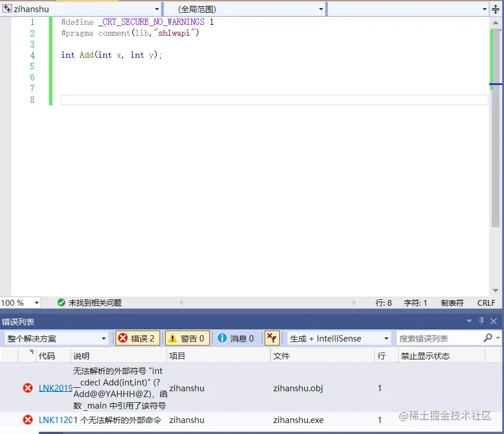Place cursor in the empty line 8
The height and width of the screenshot is (434, 504).
[274, 99]
